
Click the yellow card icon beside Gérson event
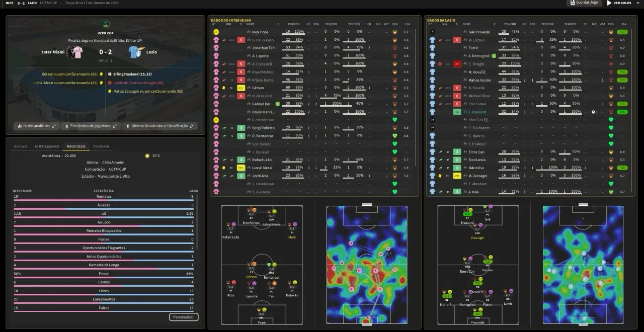point(102,74)
